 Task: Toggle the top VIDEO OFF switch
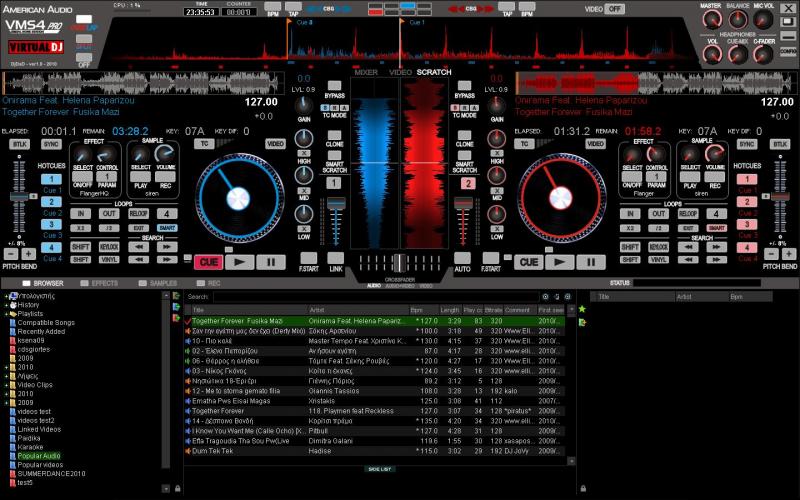pos(614,9)
